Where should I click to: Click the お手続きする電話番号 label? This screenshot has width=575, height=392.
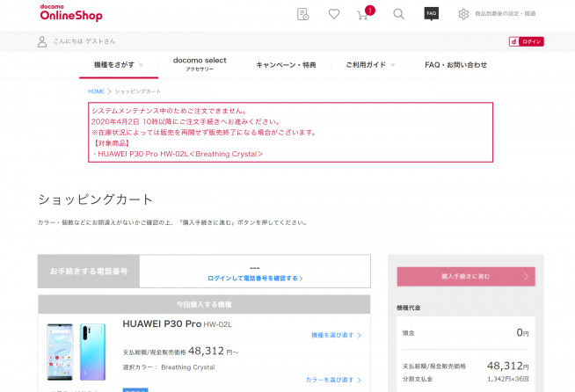(x=89, y=272)
